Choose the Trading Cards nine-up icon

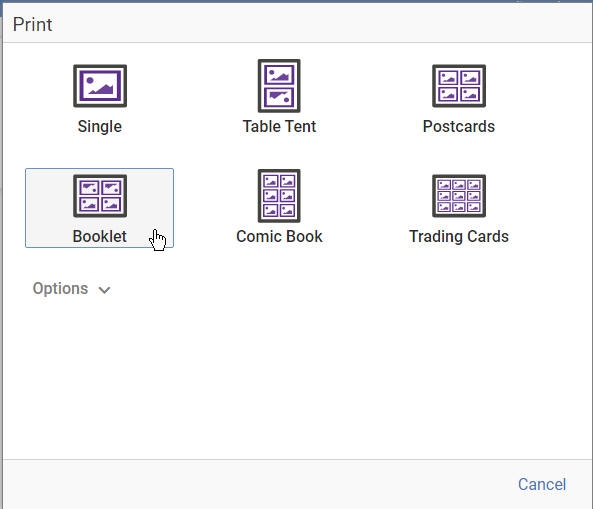[x=459, y=196]
